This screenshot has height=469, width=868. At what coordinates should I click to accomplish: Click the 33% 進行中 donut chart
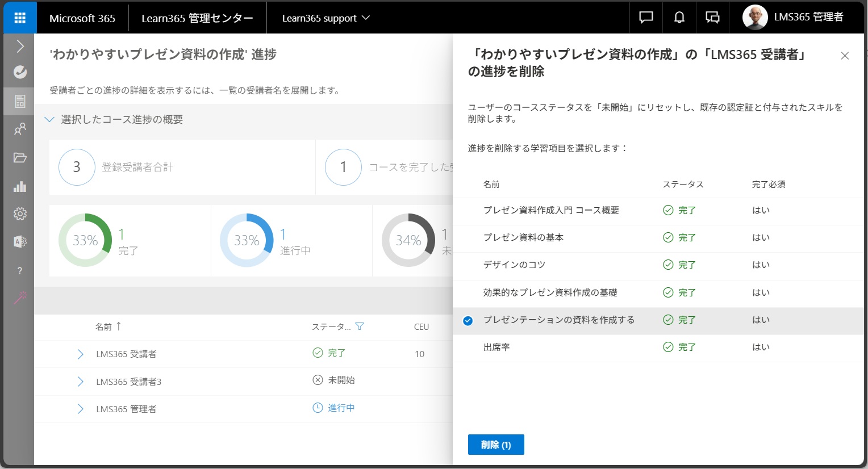point(247,240)
